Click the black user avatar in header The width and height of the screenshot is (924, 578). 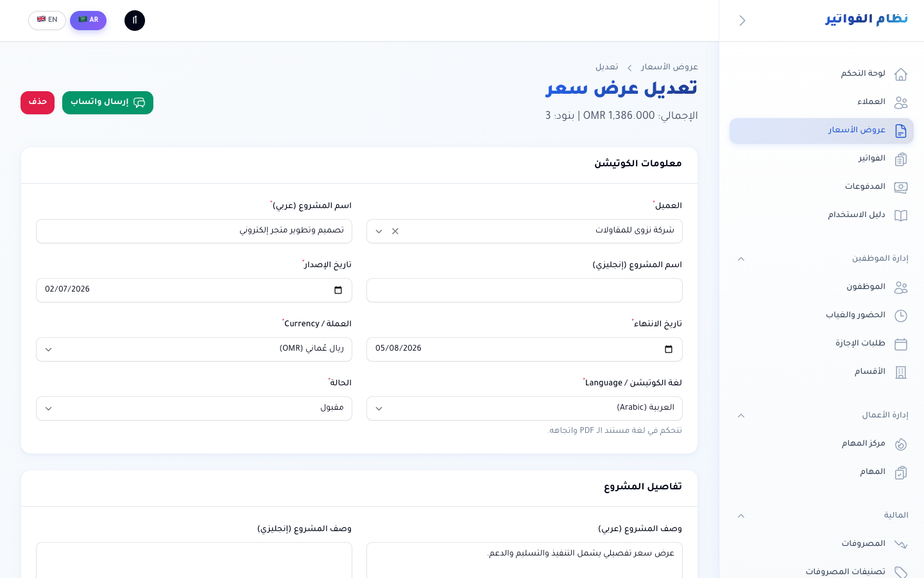[x=135, y=21]
